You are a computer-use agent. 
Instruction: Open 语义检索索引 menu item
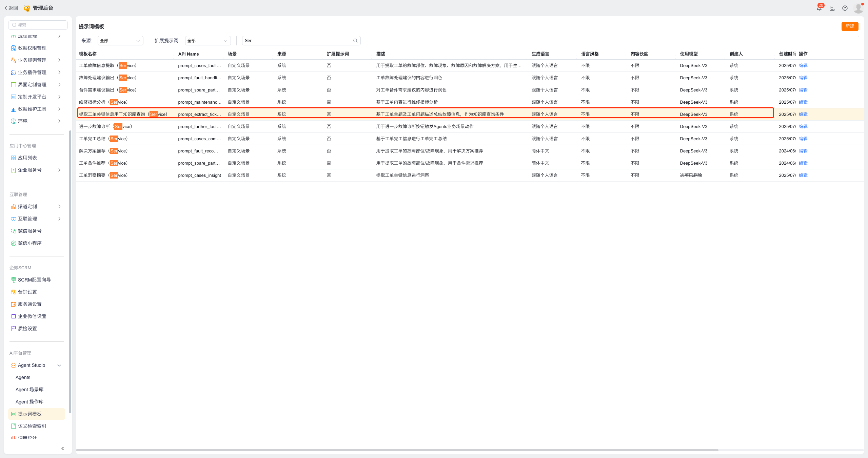coord(32,426)
